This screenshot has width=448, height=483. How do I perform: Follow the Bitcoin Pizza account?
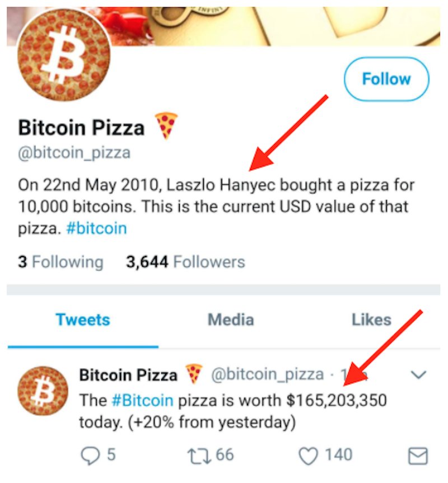tap(386, 79)
